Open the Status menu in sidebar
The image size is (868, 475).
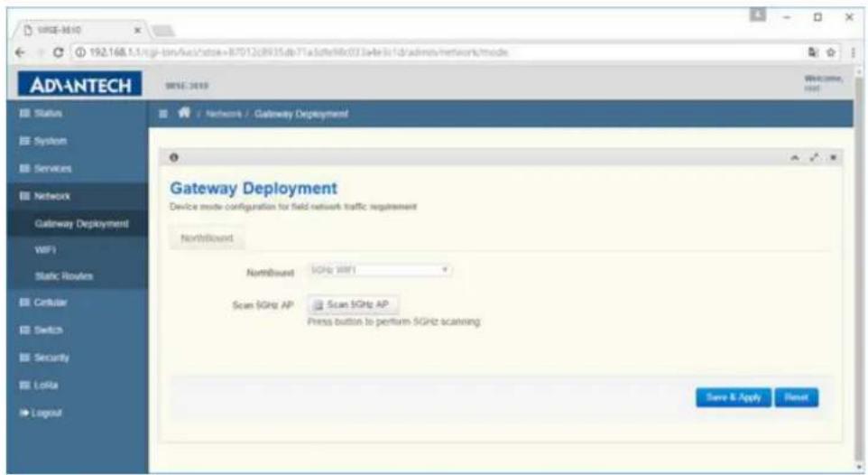[x=42, y=113]
